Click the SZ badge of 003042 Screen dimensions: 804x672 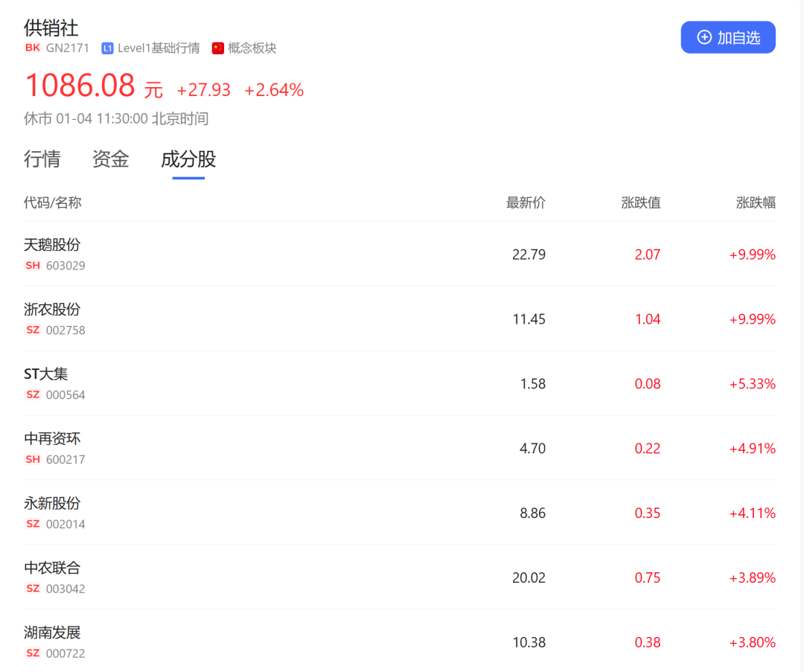(33, 589)
